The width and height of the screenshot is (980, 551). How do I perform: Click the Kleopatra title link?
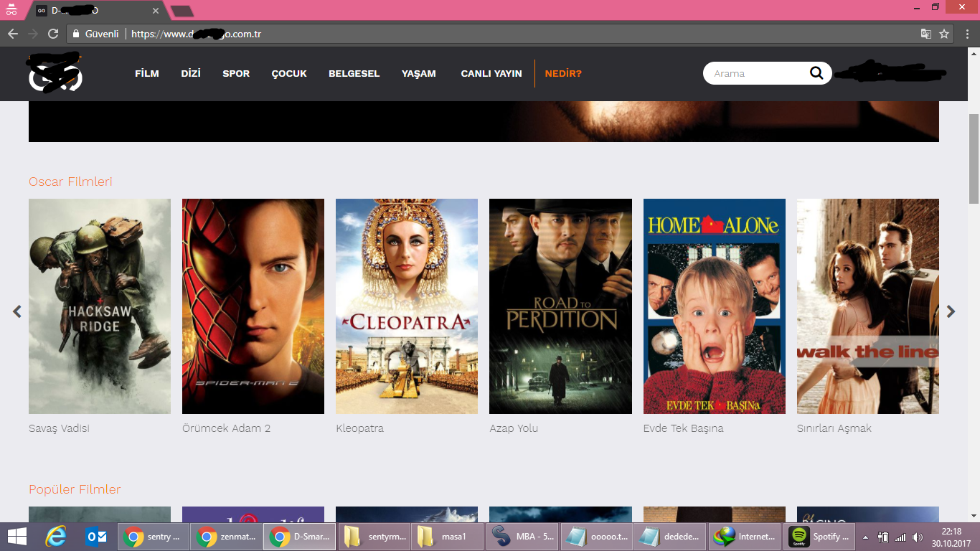pyautogui.click(x=359, y=428)
